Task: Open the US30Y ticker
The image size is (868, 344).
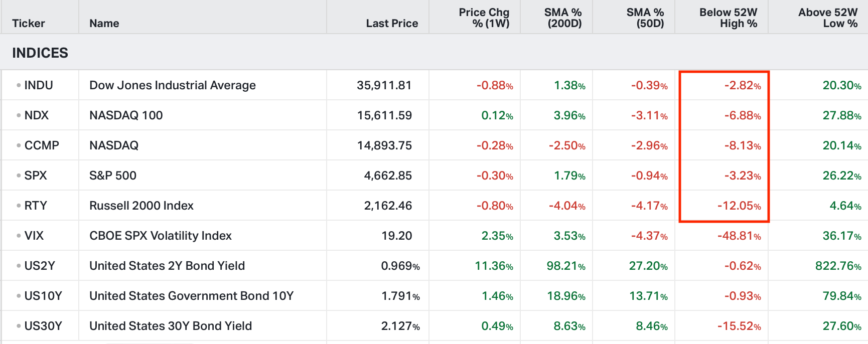Action: pos(43,326)
